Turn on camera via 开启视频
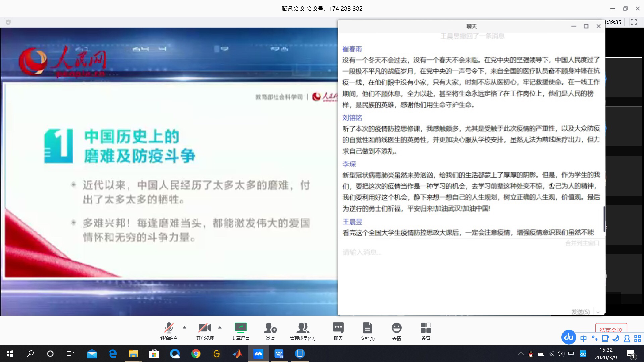This screenshot has width=644, height=362. (205, 328)
